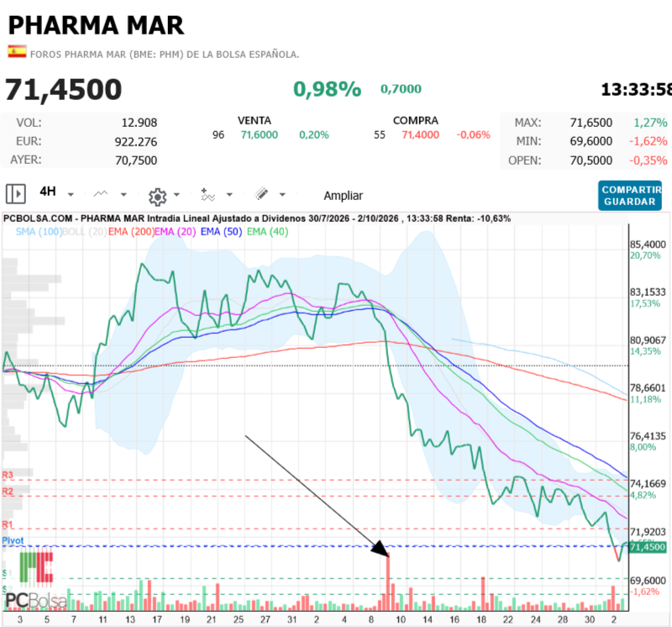Toggle the side panel icon
The width and height of the screenshot is (672, 627).
(x=16, y=194)
